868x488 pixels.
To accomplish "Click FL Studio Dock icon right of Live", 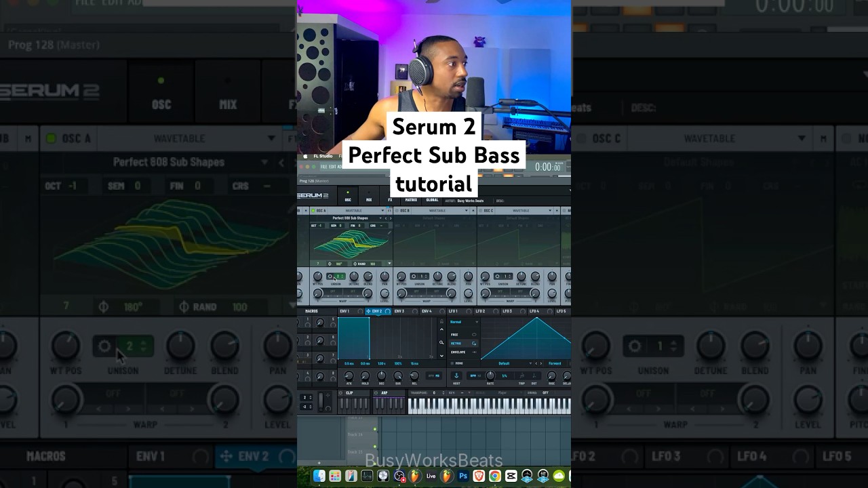I will [x=447, y=476].
